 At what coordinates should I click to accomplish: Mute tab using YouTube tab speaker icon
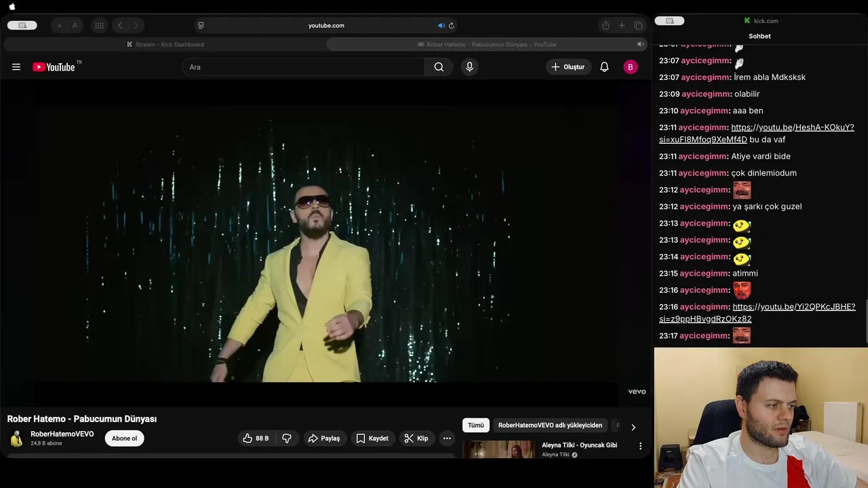pos(639,44)
